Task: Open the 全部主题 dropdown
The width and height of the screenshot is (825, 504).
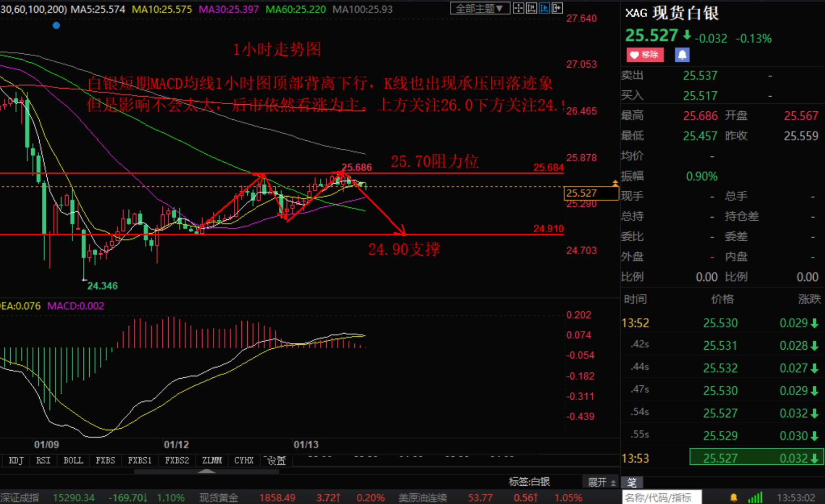Action: pos(479,8)
